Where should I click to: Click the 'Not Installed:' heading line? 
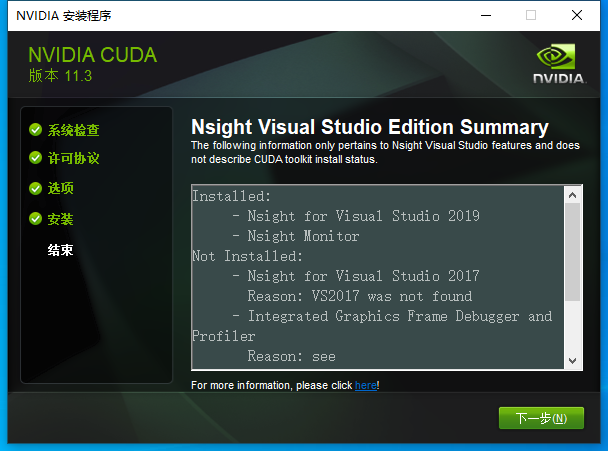coord(247,256)
